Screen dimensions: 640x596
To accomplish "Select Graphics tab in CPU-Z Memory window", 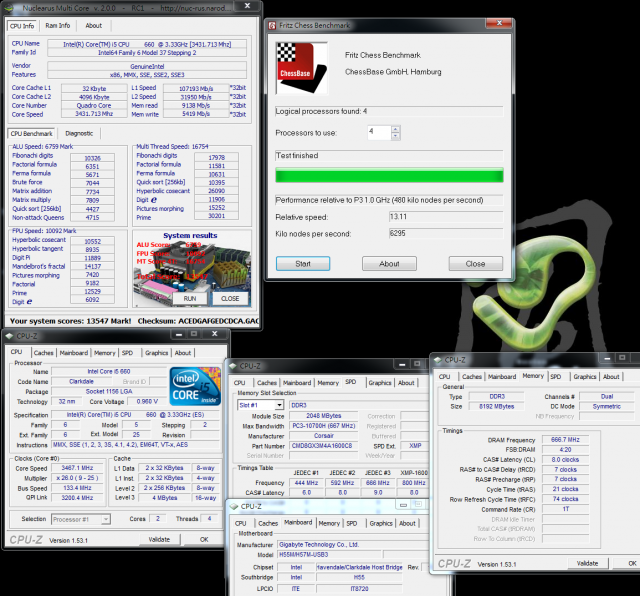I will tap(585, 377).
